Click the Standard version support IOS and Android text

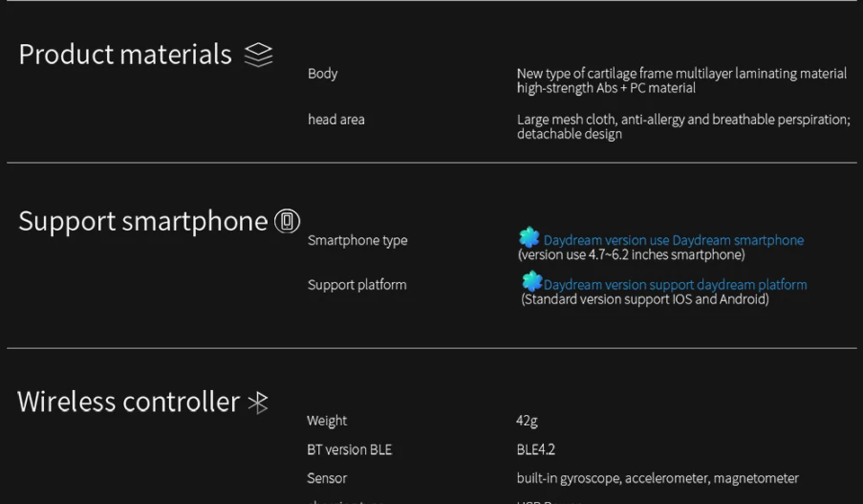pos(645,299)
